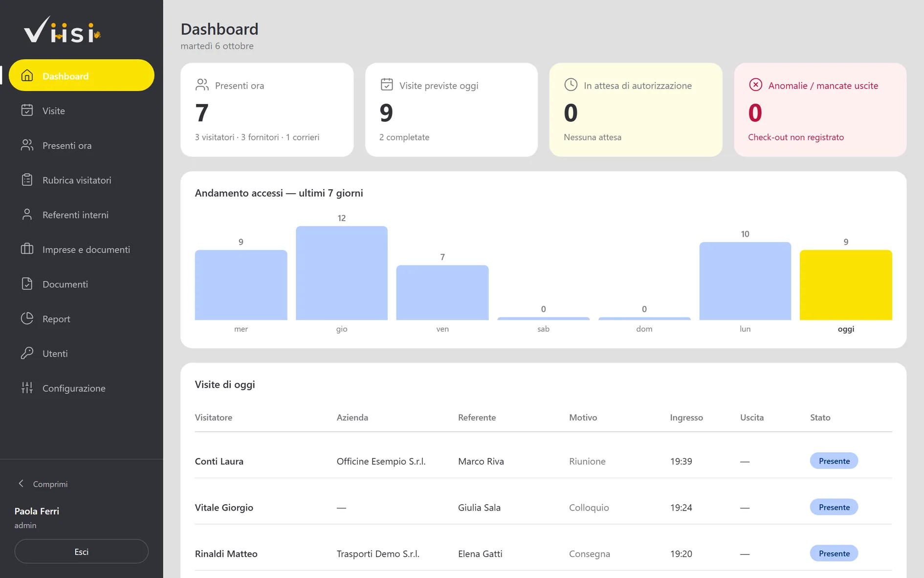Click the Report pie chart icon
Screen dimensions: 924x578
point(27,318)
